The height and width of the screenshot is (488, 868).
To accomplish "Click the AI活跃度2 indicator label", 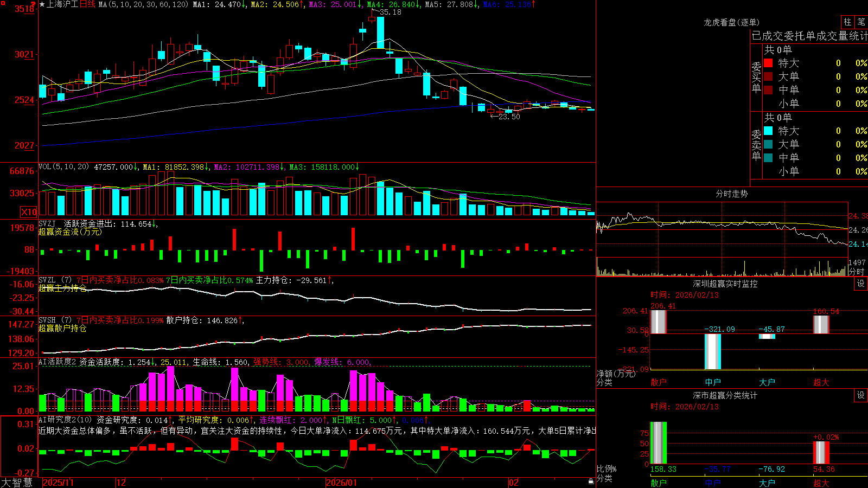I will click(58, 362).
